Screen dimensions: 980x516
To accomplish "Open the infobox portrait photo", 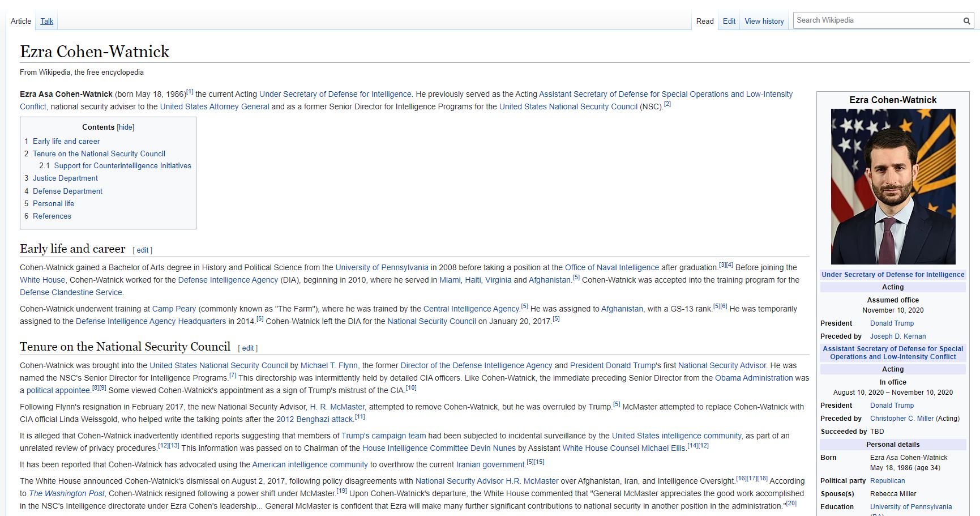I will click(x=893, y=186).
